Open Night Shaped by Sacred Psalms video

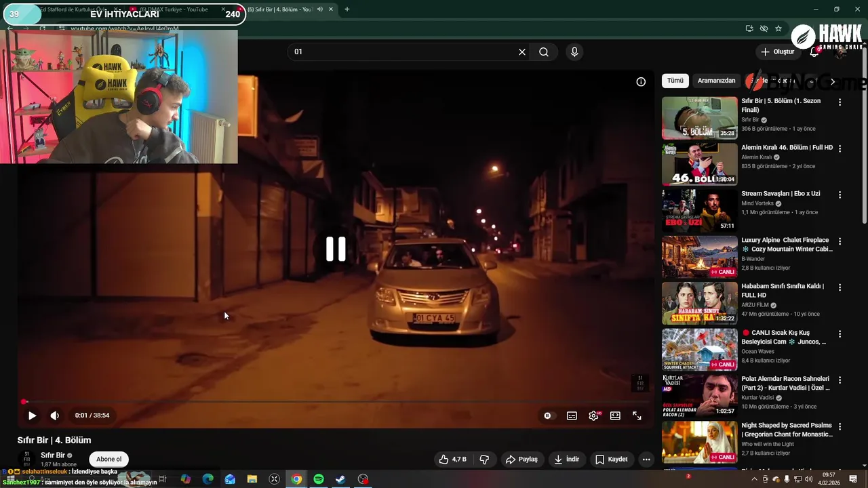pyautogui.click(x=699, y=443)
